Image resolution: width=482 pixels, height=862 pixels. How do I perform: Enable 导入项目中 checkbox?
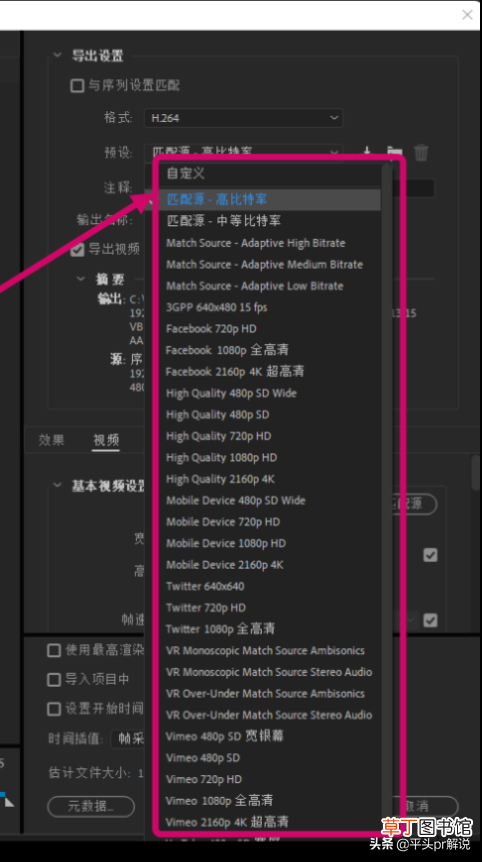pyautogui.click(x=54, y=679)
